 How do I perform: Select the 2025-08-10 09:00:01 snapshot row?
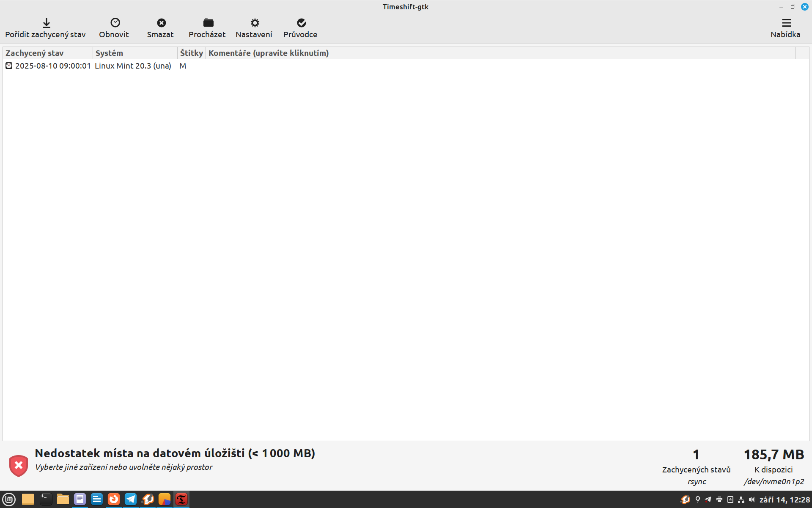[53, 66]
